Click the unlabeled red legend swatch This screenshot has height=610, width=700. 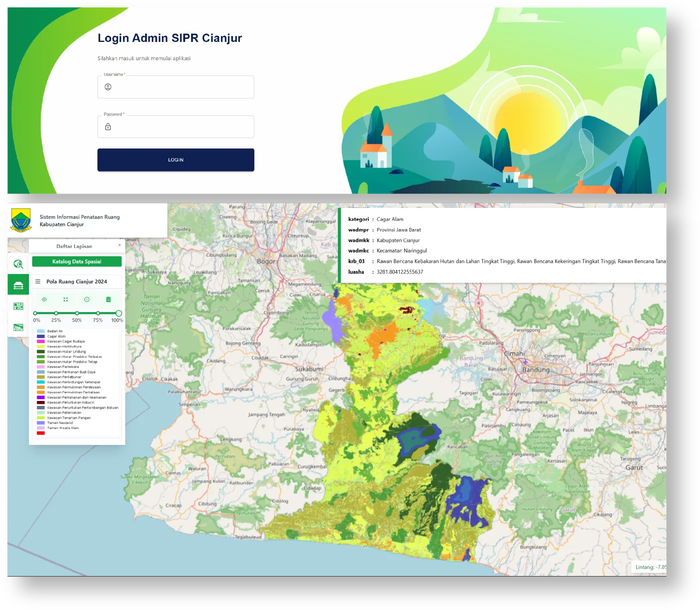pos(41,433)
